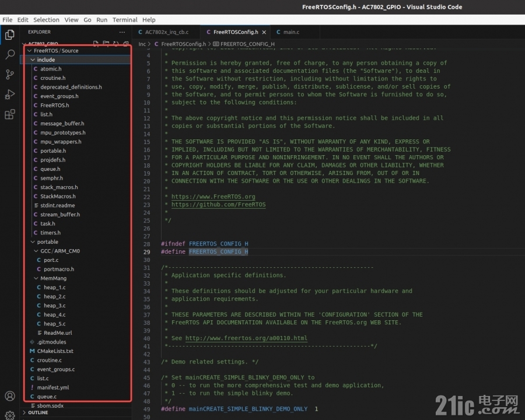
Task: Switch to AC7802x_irq_cb.c tab
Action: click(167, 32)
